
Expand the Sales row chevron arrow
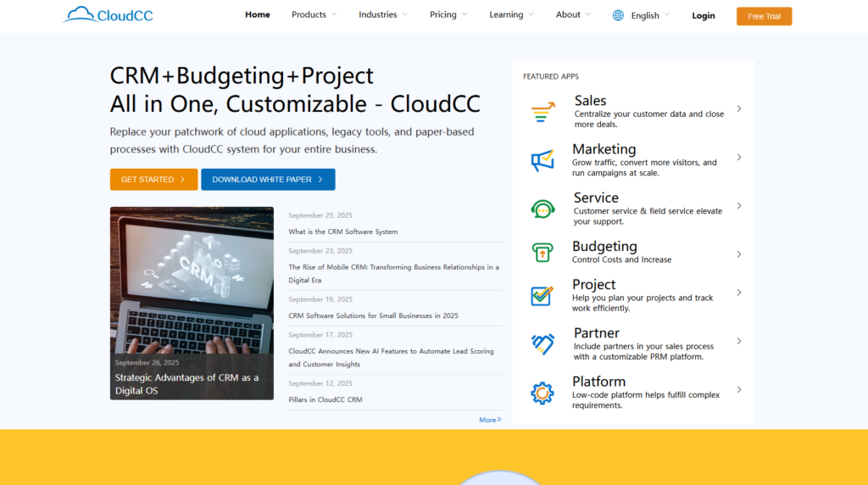(739, 109)
